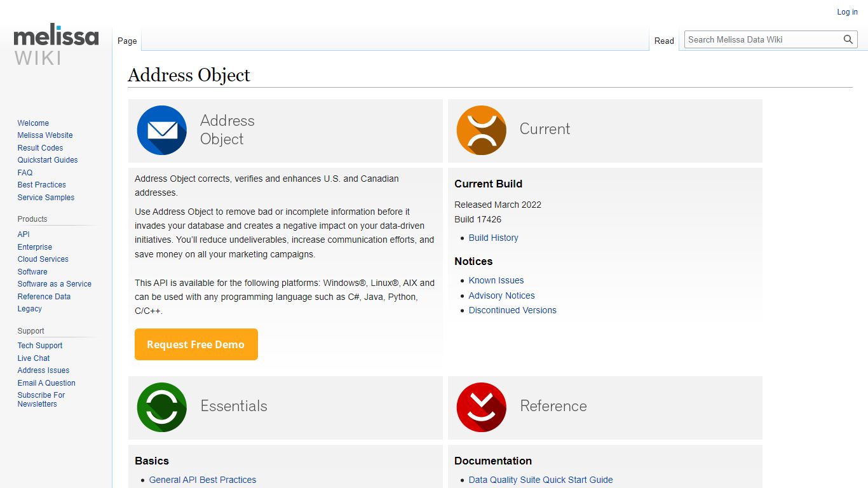Image resolution: width=868 pixels, height=488 pixels.
Task: Open the Build History link
Action: click(493, 238)
